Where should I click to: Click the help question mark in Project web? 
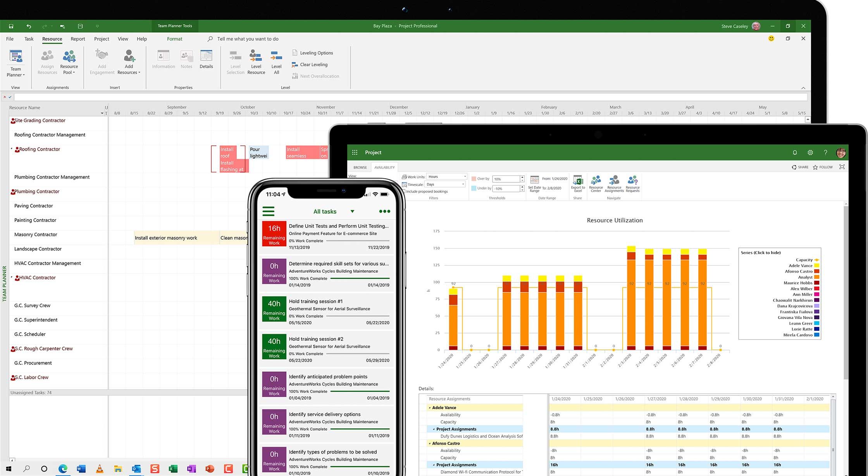(x=825, y=153)
